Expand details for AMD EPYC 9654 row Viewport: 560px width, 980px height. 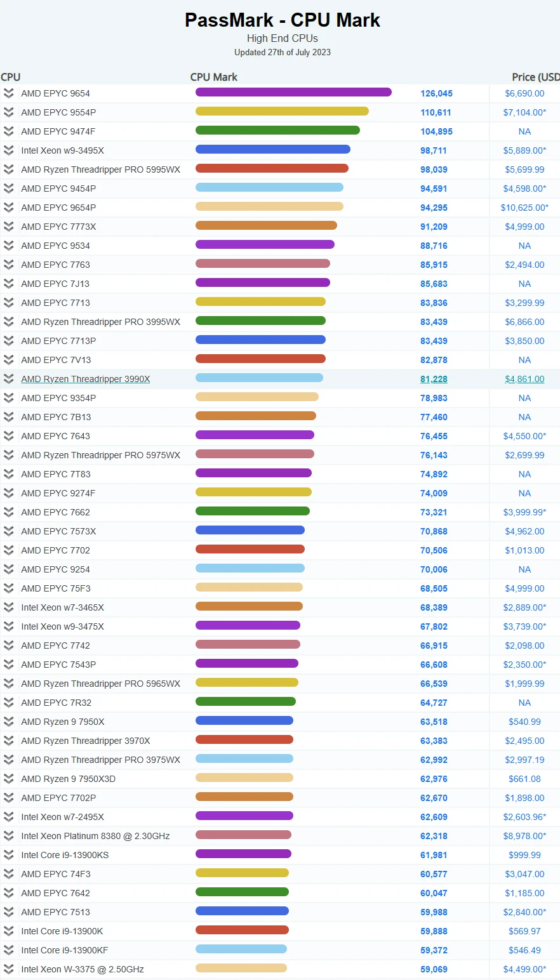click(8, 93)
